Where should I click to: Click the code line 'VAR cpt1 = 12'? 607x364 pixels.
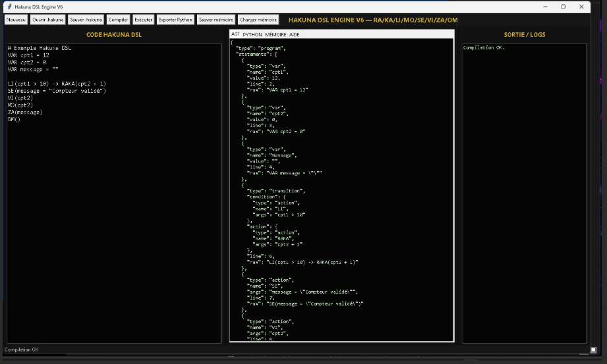28,55
